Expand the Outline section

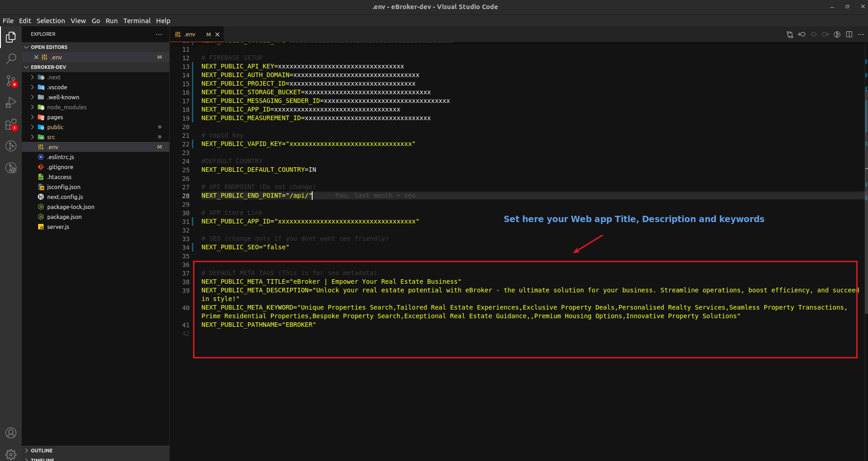(x=95, y=451)
